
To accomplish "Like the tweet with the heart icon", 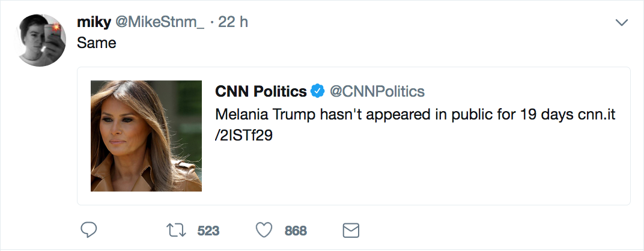I will (264, 230).
